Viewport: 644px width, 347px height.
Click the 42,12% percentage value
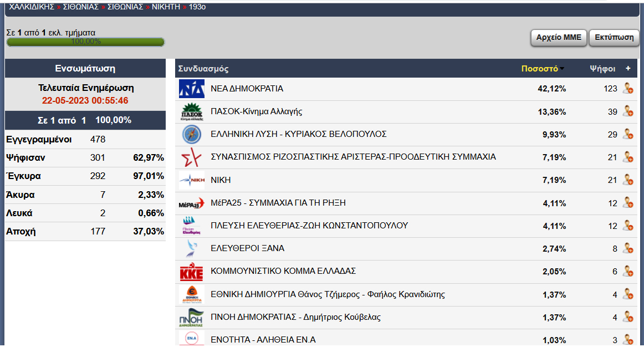coord(551,89)
